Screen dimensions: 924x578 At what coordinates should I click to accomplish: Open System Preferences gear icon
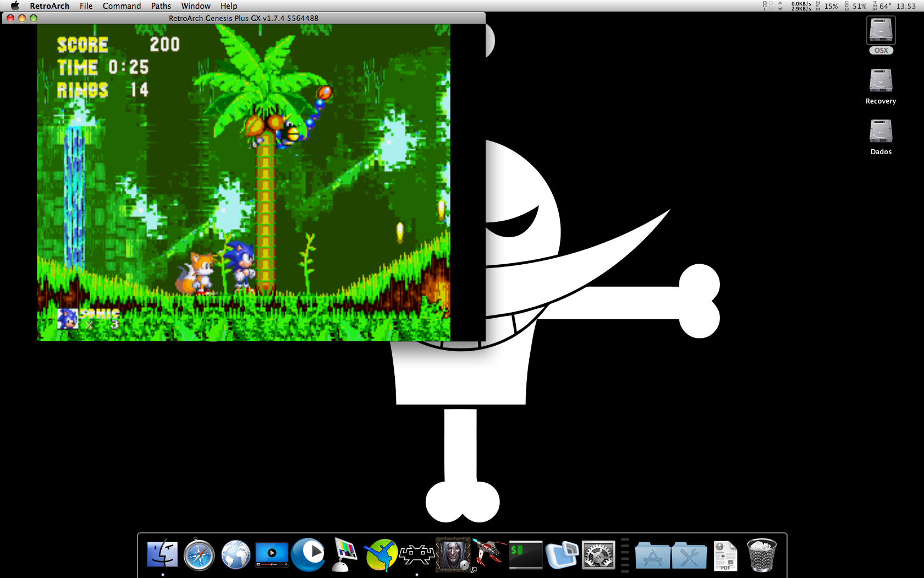click(598, 554)
